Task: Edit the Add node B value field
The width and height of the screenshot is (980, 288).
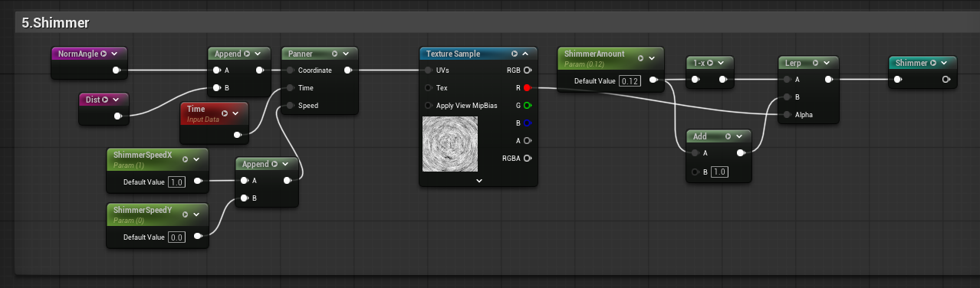Action: (x=719, y=172)
